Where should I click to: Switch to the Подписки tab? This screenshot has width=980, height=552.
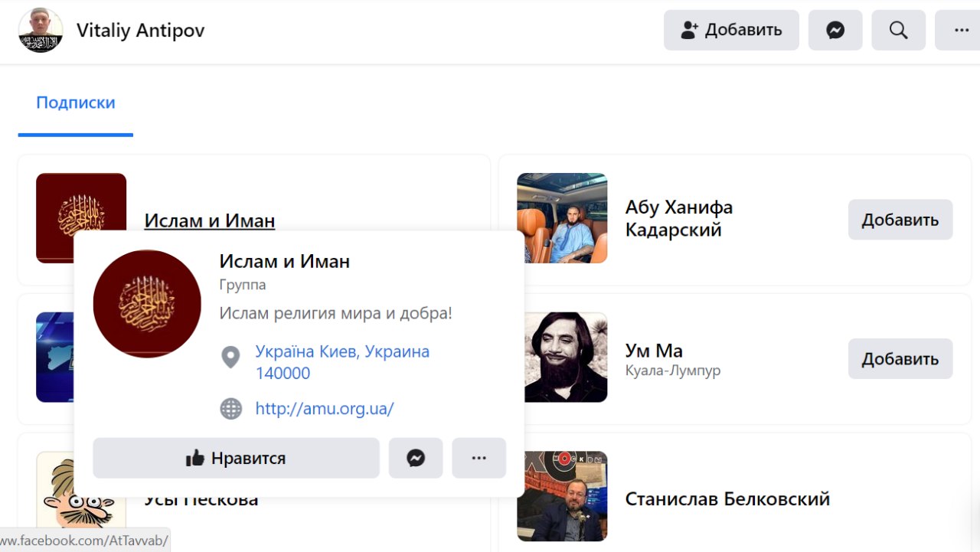click(x=76, y=103)
